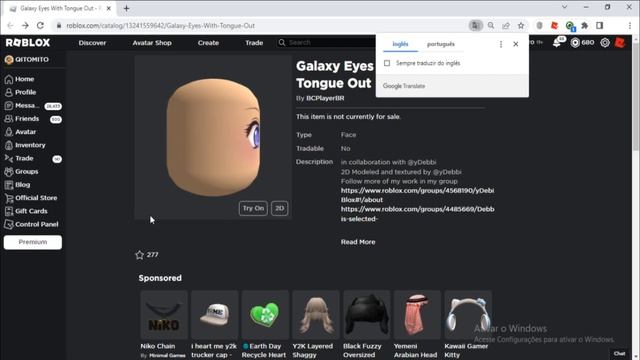Click the Try On button
640x360 pixels.
253,208
